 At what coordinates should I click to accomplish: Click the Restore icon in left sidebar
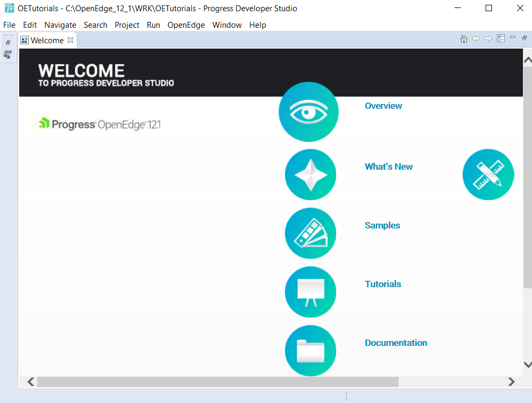point(8,43)
